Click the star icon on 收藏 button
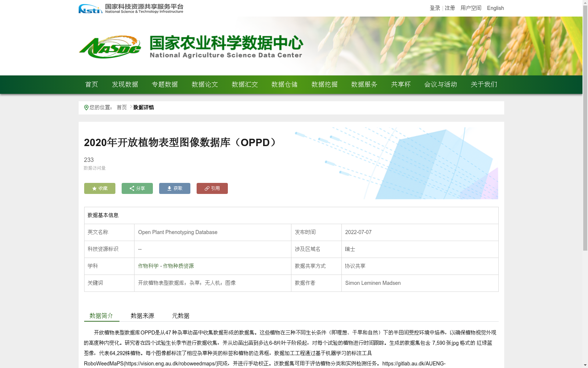This screenshot has width=588, height=368. (94, 188)
